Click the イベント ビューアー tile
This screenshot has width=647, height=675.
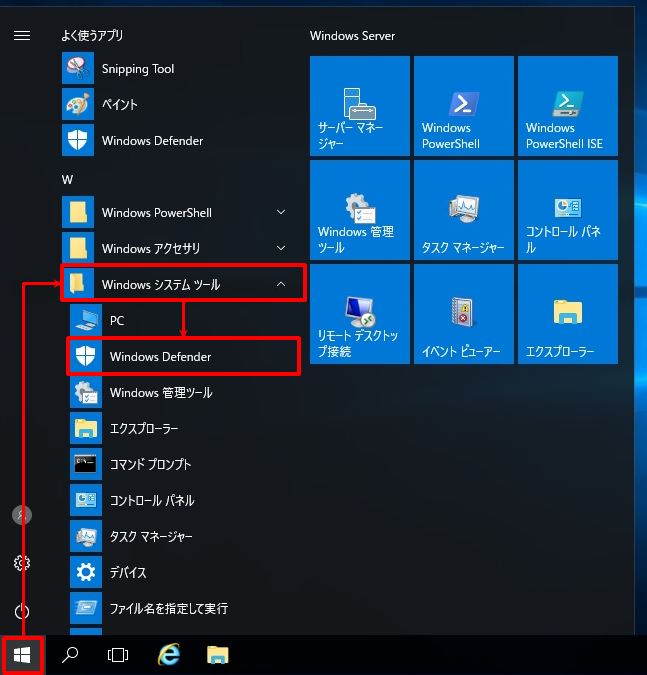[464, 314]
